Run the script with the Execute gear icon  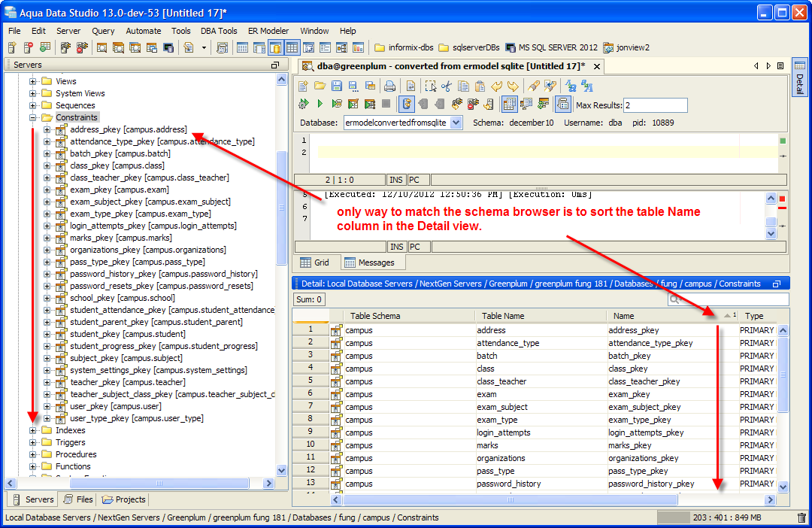(x=304, y=104)
